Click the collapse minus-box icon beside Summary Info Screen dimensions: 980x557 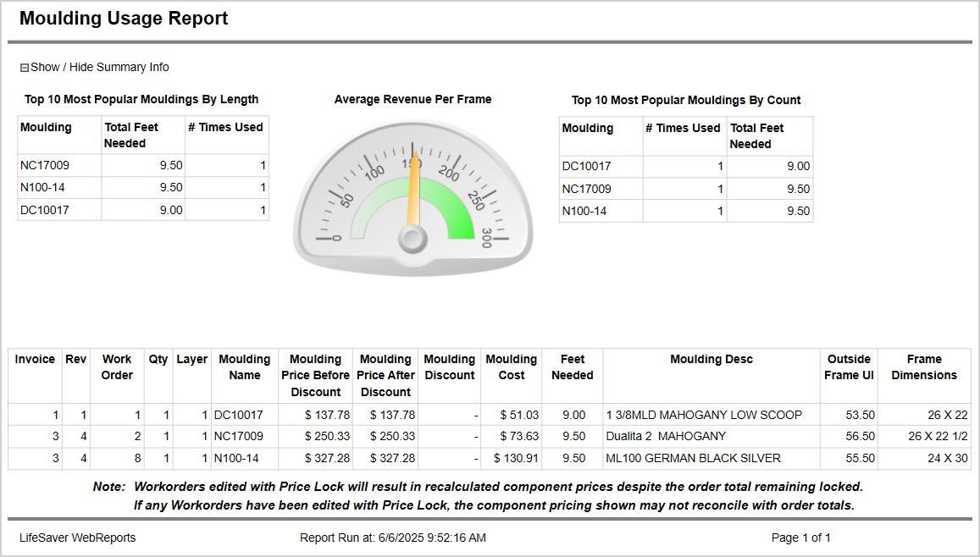point(24,67)
